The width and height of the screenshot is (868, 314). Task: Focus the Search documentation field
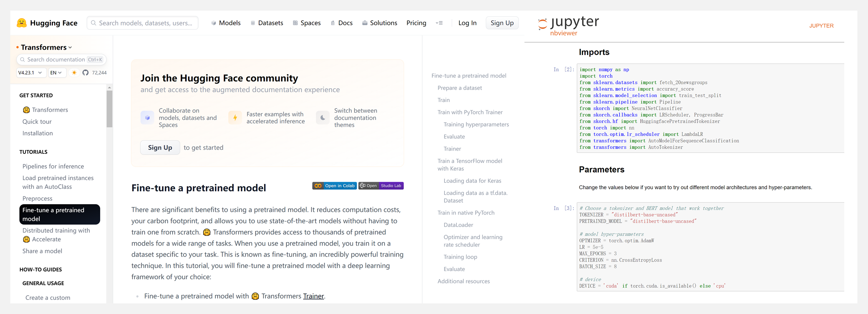coord(61,60)
